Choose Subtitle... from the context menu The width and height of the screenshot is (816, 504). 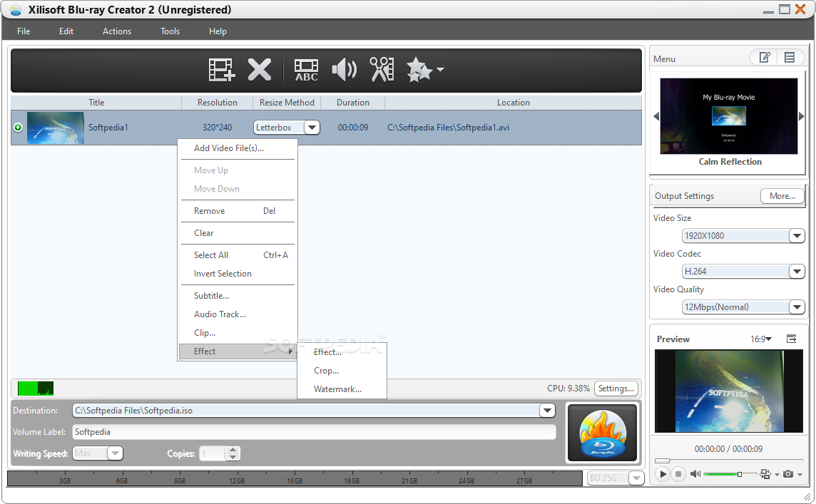coord(238,295)
